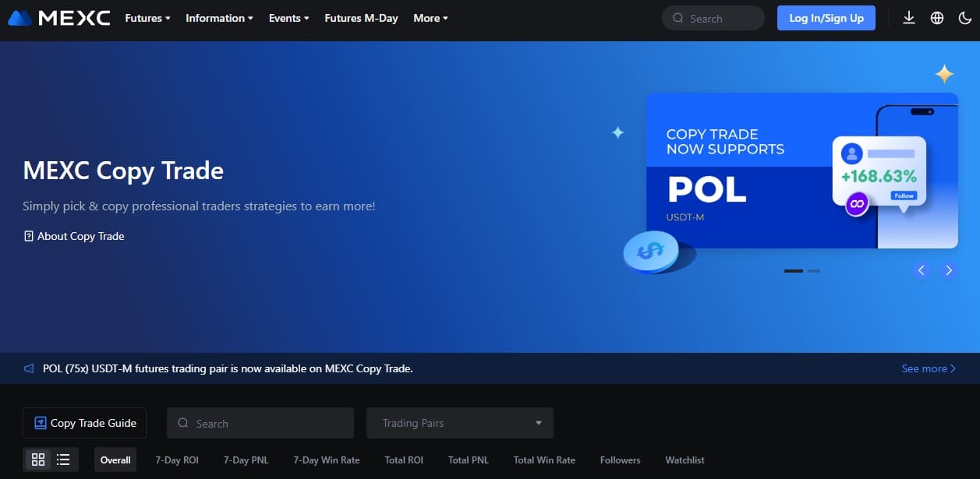The height and width of the screenshot is (479, 980).
Task: Toggle dark mode moon icon
Action: [x=964, y=18]
